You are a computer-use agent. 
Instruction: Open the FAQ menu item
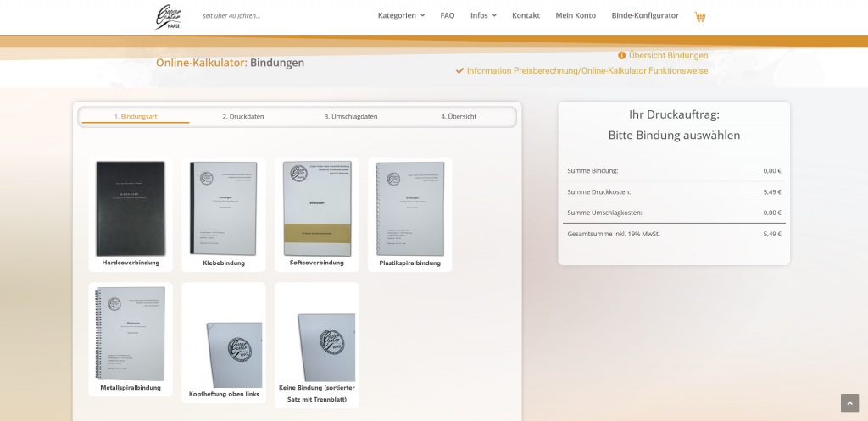coord(448,15)
